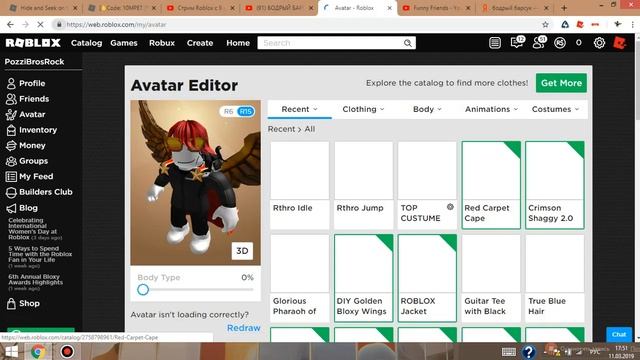Expand the Animations dropdown tab
The height and width of the screenshot is (360, 640).
click(x=491, y=109)
